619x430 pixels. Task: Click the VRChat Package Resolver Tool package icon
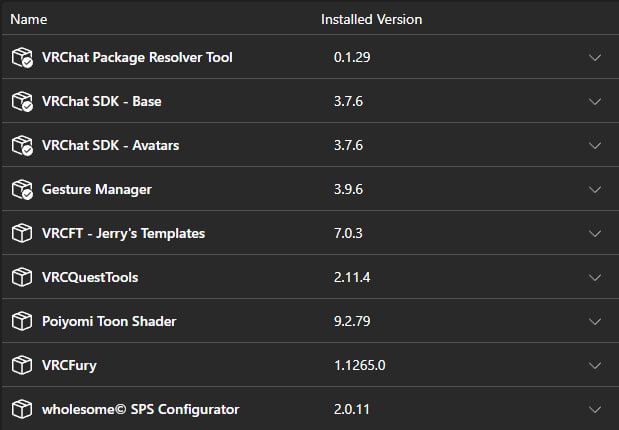pos(23,57)
